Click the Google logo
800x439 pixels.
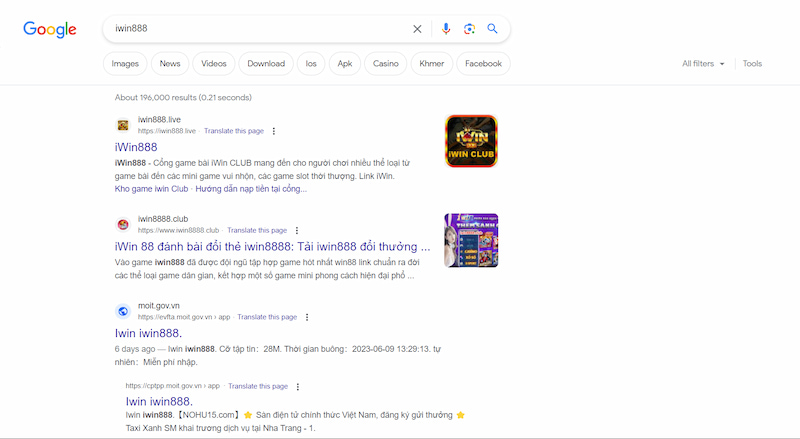[50, 29]
